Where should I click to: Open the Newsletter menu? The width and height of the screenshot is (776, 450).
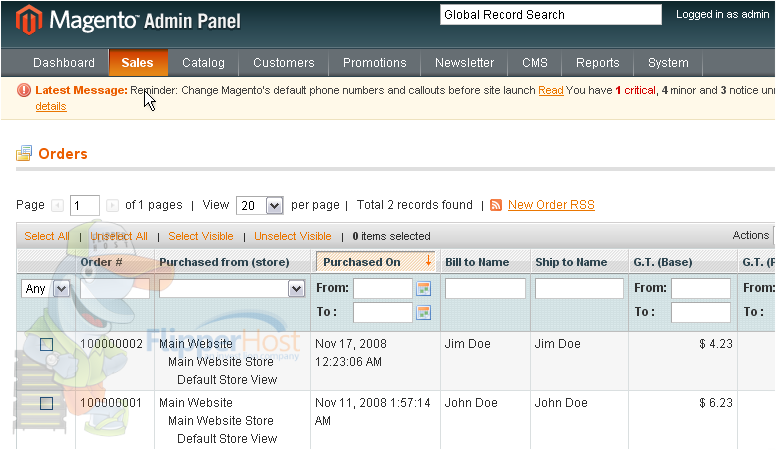coord(465,63)
